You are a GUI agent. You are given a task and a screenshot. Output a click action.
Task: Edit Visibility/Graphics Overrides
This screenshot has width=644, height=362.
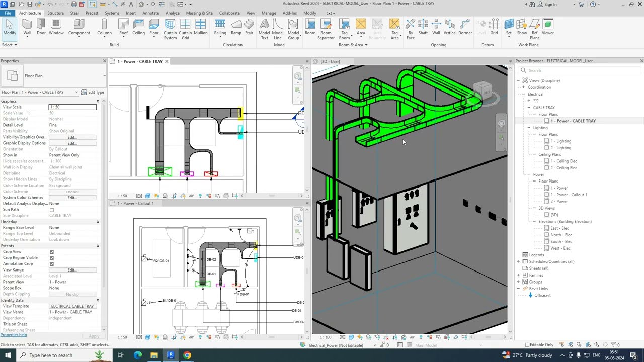72,137
